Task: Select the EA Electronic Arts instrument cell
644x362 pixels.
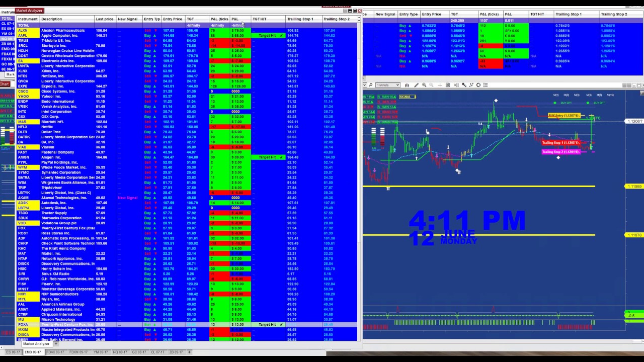Action: pyautogui.click(x=28, y=61)
